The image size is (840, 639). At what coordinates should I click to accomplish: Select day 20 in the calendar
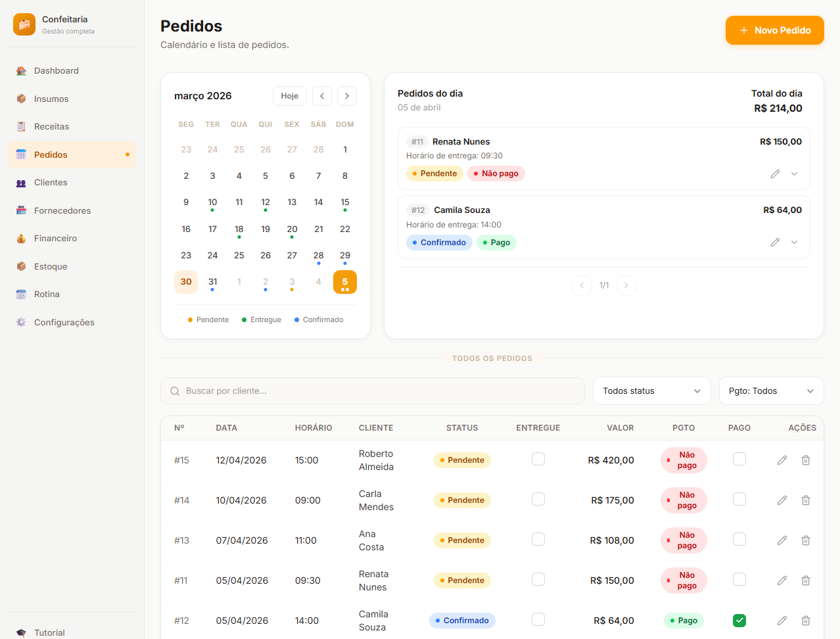292,229
